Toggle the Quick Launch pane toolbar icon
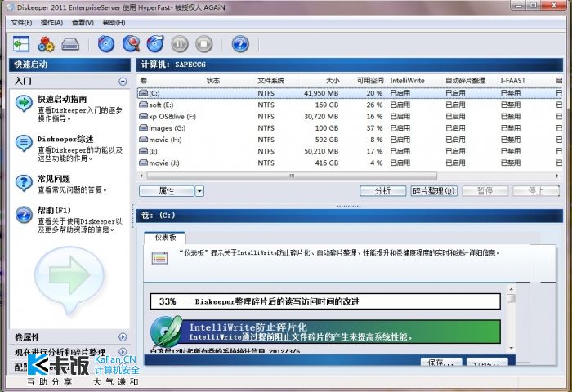 pyautogui.click(x=20, y=44)
